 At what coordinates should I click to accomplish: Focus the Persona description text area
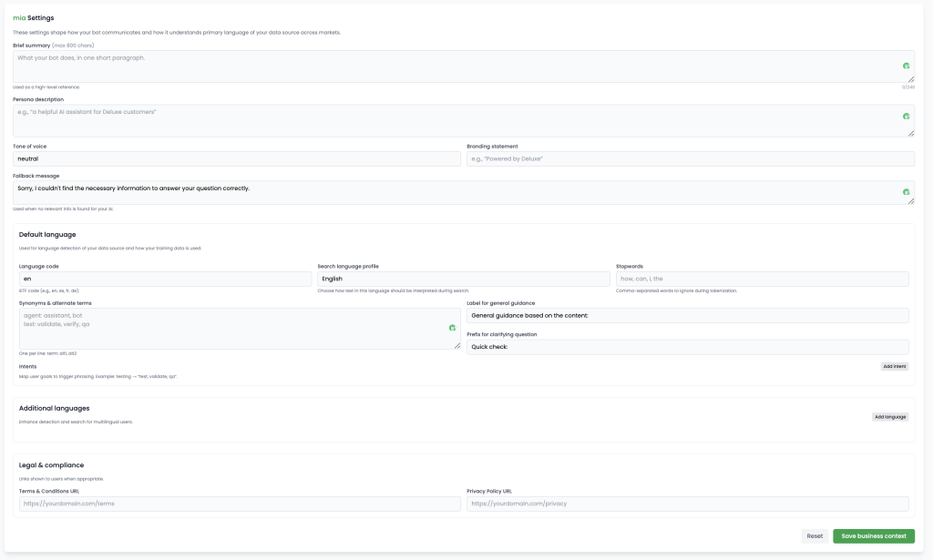[464, 121]
